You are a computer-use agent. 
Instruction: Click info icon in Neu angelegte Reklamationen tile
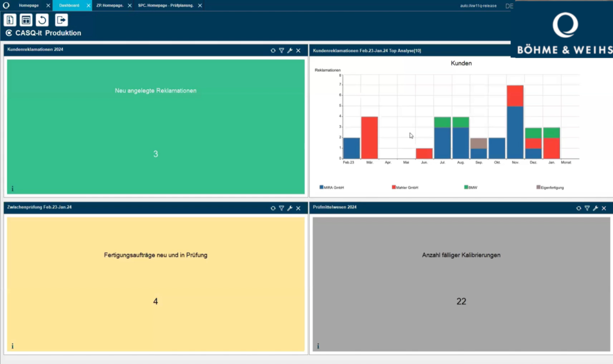tap(13, 189)
